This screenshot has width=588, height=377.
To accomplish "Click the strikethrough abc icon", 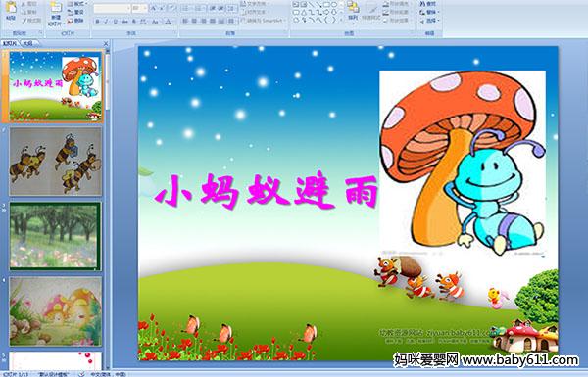I will click(x=124, y=22).
